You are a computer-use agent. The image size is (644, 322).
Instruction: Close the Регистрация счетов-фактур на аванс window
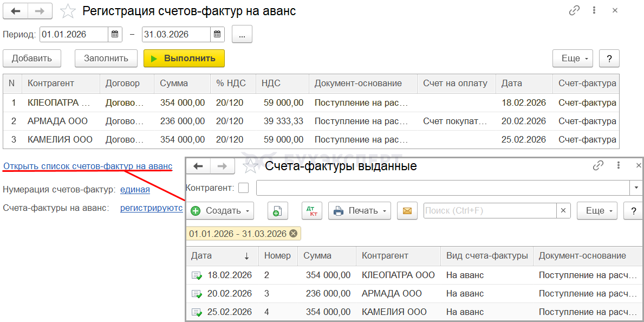tap(615, 11)
